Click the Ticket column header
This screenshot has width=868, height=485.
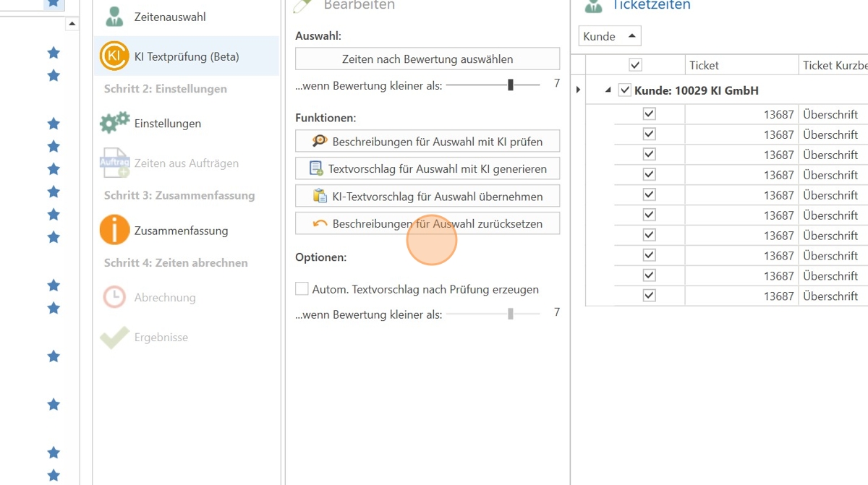click(741, 65)
